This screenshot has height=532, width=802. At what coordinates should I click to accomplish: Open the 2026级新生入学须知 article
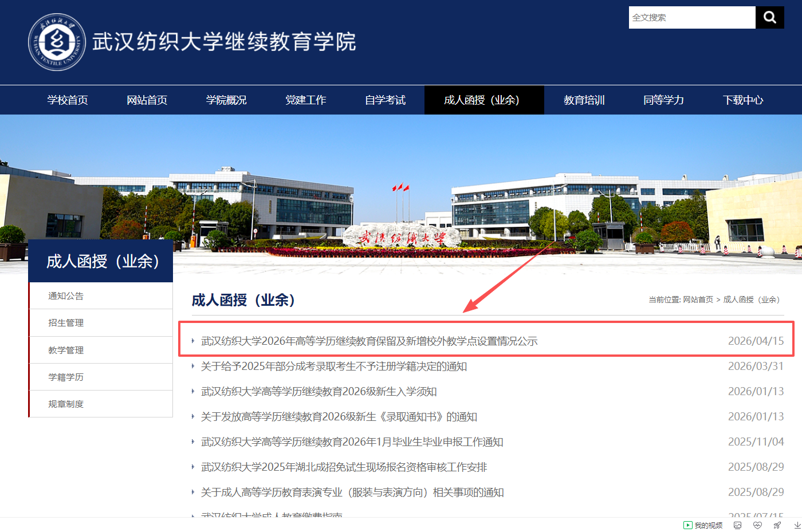pyautogui.click(x=319, y=392)
